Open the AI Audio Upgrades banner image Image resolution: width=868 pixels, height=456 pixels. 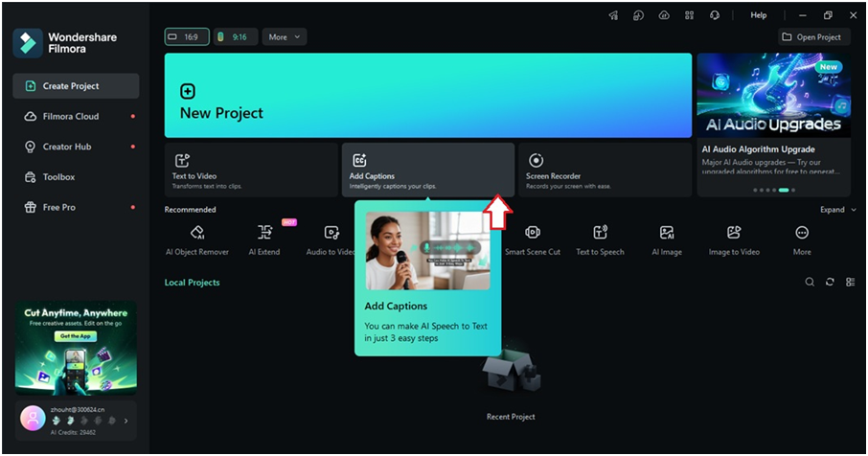[774, 95]
